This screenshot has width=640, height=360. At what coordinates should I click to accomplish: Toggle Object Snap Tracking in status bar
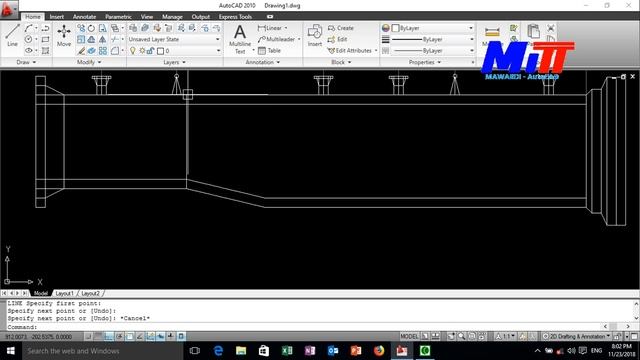click(x=140, y=336)
